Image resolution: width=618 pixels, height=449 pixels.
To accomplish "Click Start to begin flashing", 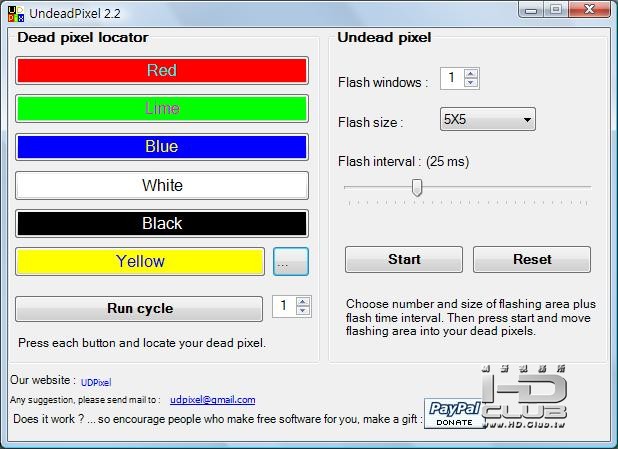I will (404, 259).
